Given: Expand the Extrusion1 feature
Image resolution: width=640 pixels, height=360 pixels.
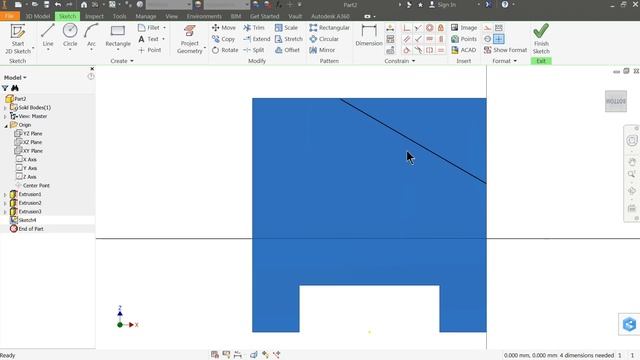Looking at the screenshot, I should (5, 195).
